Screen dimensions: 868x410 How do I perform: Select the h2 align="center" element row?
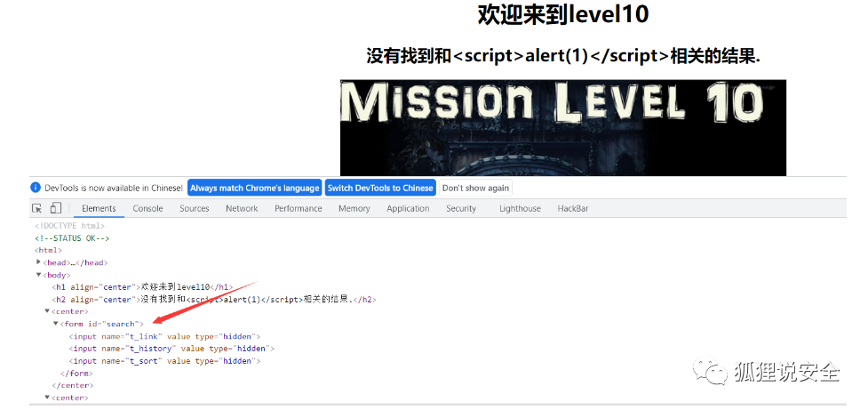214,299
